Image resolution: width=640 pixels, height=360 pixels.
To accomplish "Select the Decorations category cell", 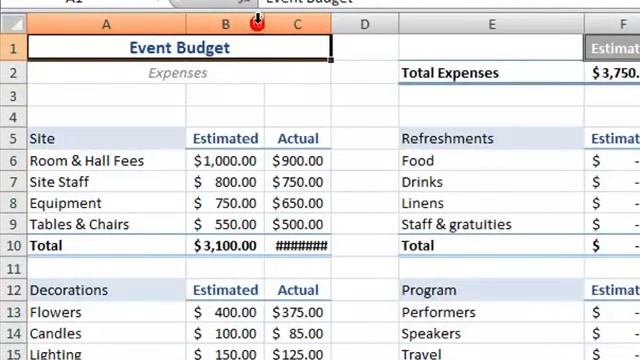I will [107, 290].
